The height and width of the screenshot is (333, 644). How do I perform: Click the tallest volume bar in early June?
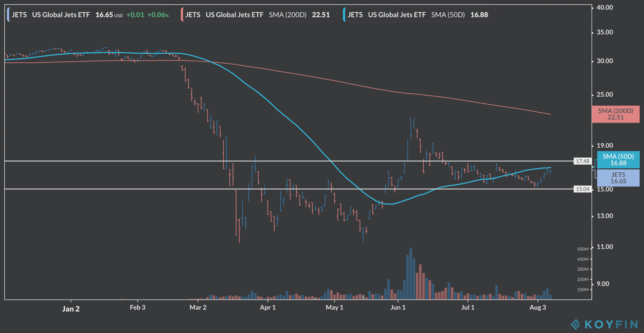point(411,273)
